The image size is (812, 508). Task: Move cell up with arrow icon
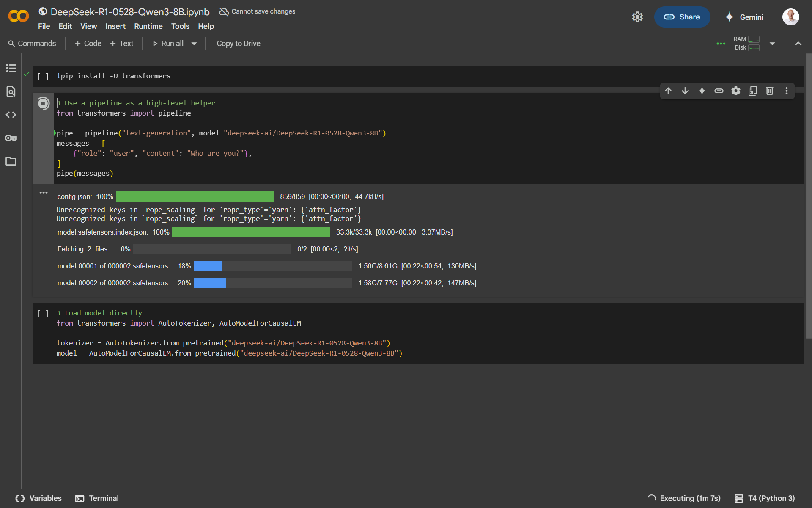(x=668, y=91)
